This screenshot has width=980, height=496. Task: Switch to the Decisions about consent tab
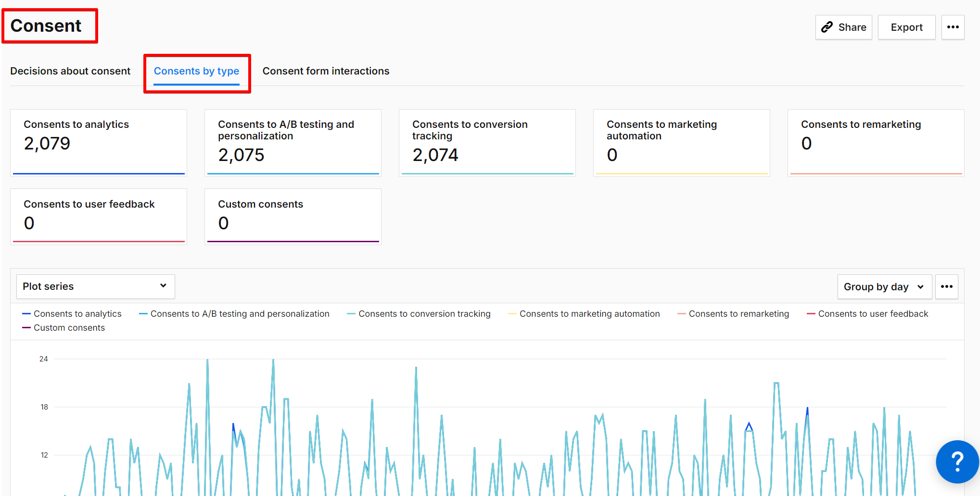[70, 71]
